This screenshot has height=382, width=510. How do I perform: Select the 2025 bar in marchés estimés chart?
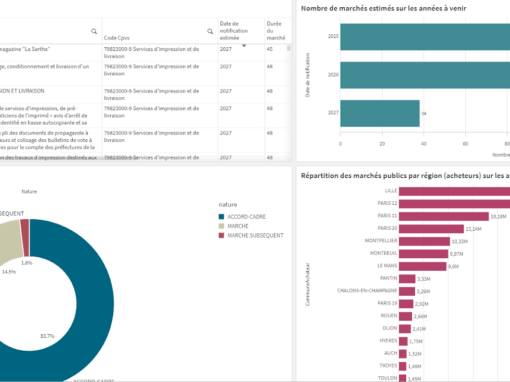tap(425, 37)
